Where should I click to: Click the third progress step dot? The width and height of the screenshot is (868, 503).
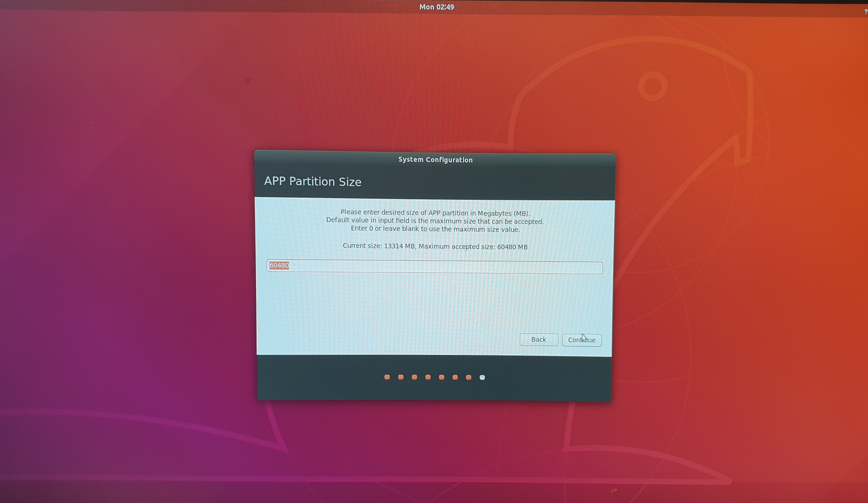coord(414,377)
